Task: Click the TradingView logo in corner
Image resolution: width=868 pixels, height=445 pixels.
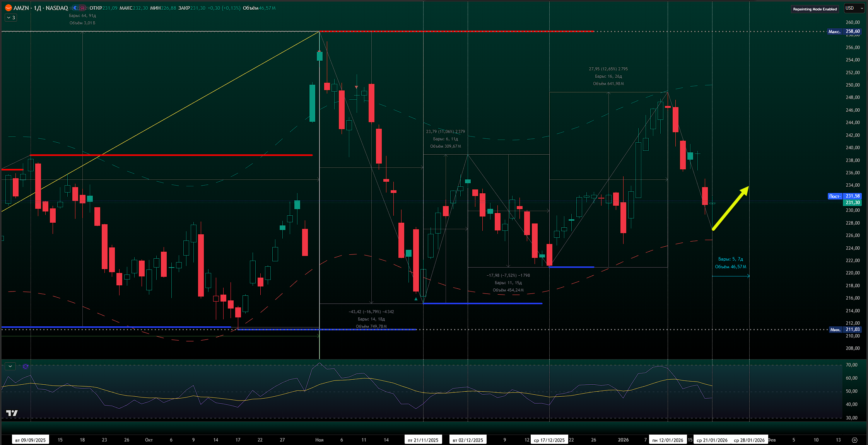Action: [12, 413]
